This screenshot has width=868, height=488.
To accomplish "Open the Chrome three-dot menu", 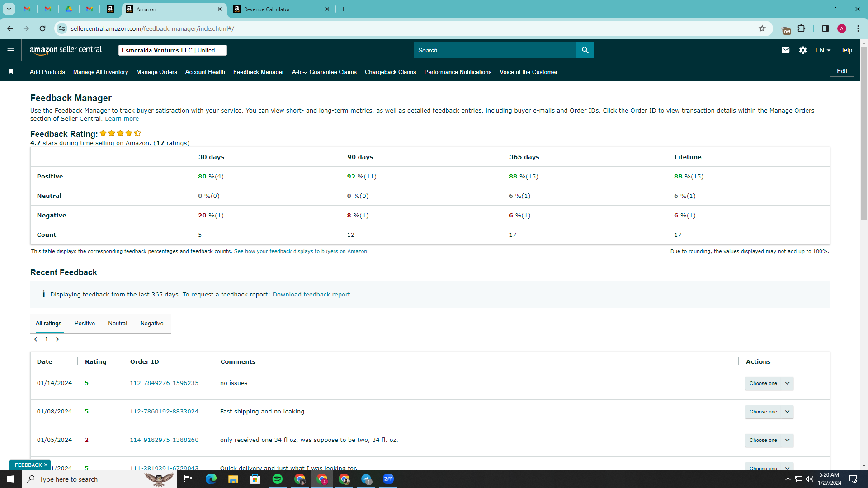I will [858, 28].
